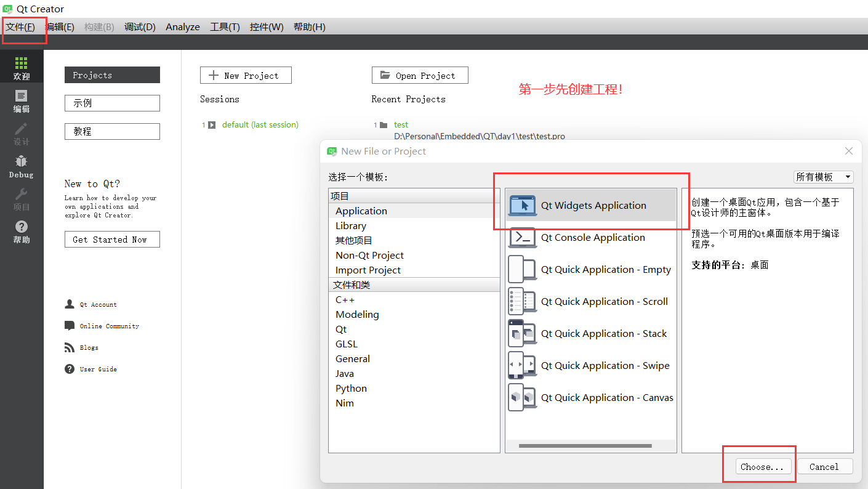Close the New File or Project dialog

tap(849, 151)
